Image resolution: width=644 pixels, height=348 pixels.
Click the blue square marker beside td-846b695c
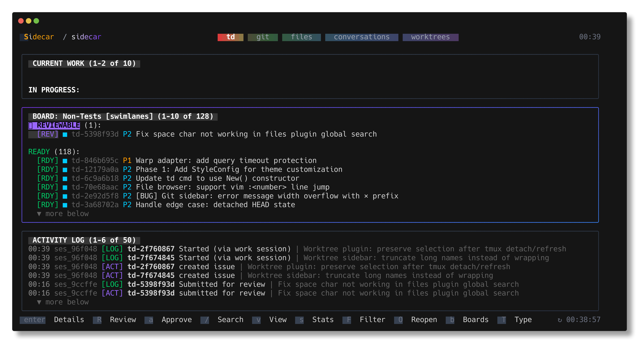tap(65, 160)
